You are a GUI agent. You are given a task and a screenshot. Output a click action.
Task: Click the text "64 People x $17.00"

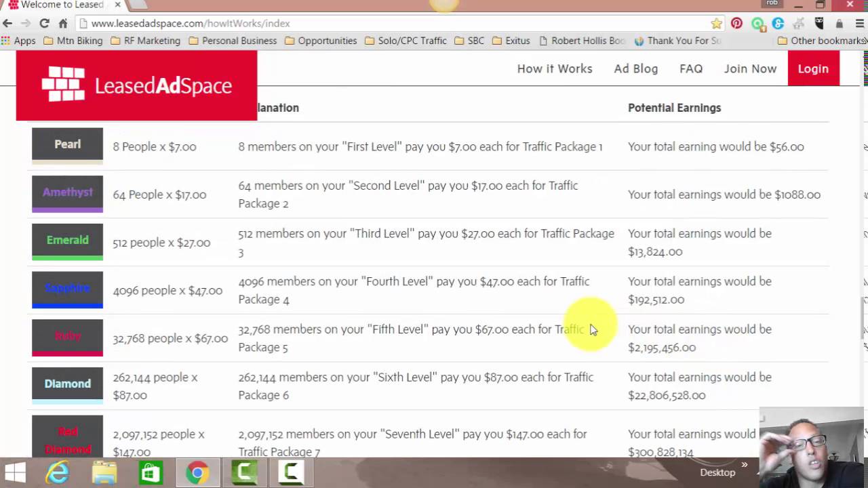click(159, 195)
